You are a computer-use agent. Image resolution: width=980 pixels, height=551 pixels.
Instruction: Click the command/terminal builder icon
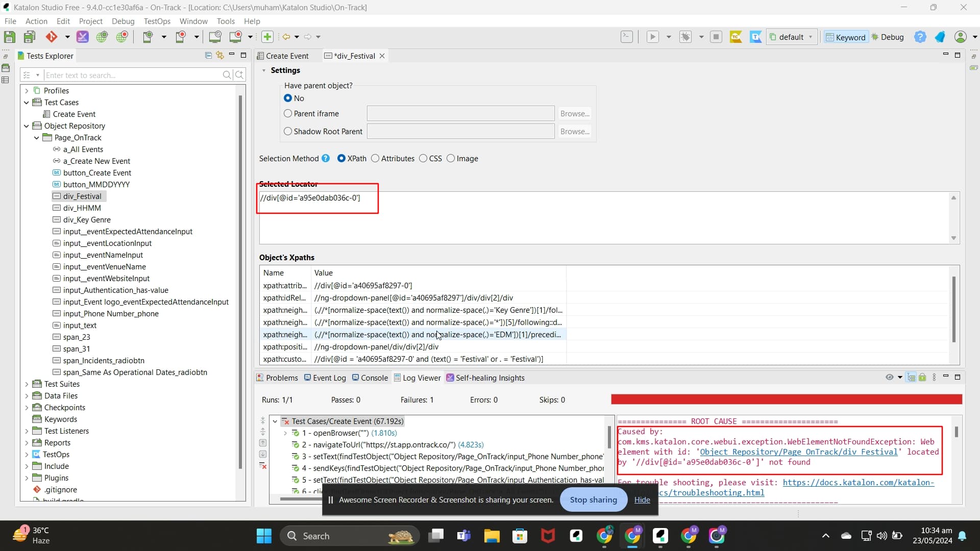[627, 37]
